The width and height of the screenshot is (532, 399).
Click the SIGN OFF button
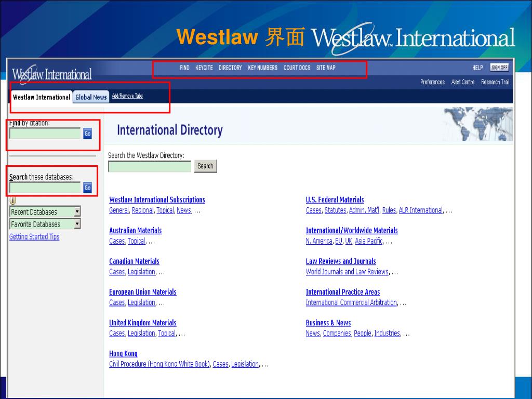click(x=499, y=68)
